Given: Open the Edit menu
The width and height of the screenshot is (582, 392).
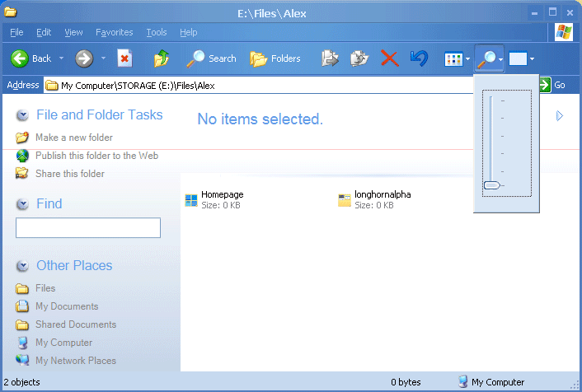Looking at the screenshot, I should coord(44,33).
